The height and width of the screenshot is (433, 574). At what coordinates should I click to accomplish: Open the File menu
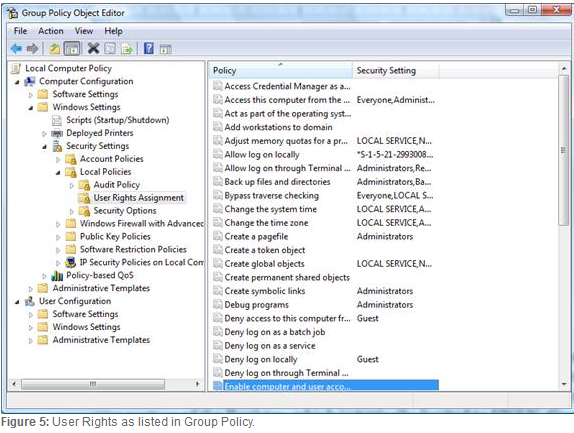(20, 31)
